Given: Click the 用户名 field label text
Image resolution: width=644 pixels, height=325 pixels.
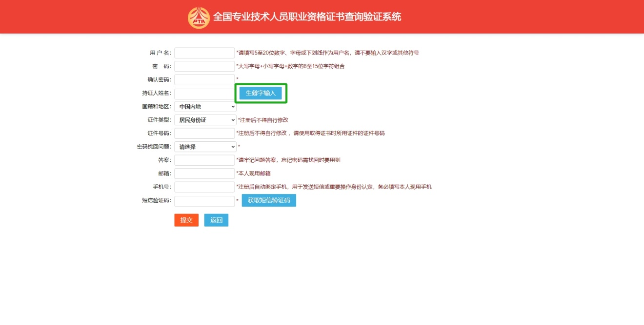Looking at the screenshot, I should tap(161, 53).
